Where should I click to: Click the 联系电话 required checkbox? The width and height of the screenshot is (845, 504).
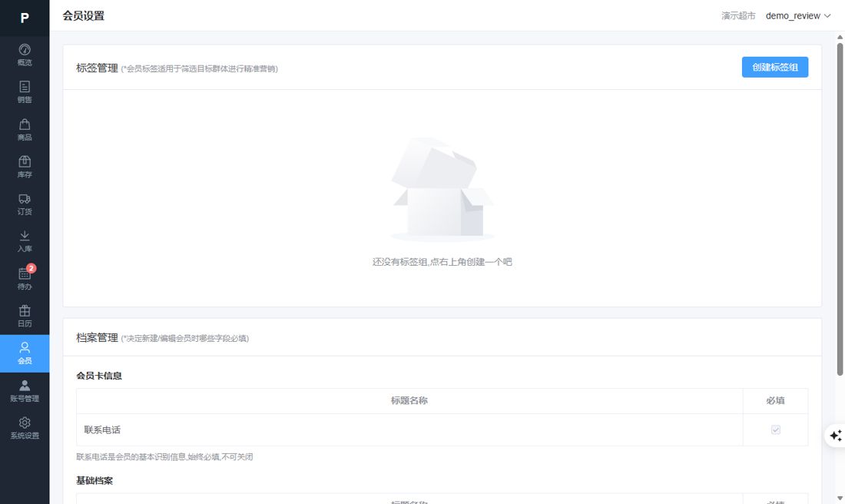click(776, 429)
